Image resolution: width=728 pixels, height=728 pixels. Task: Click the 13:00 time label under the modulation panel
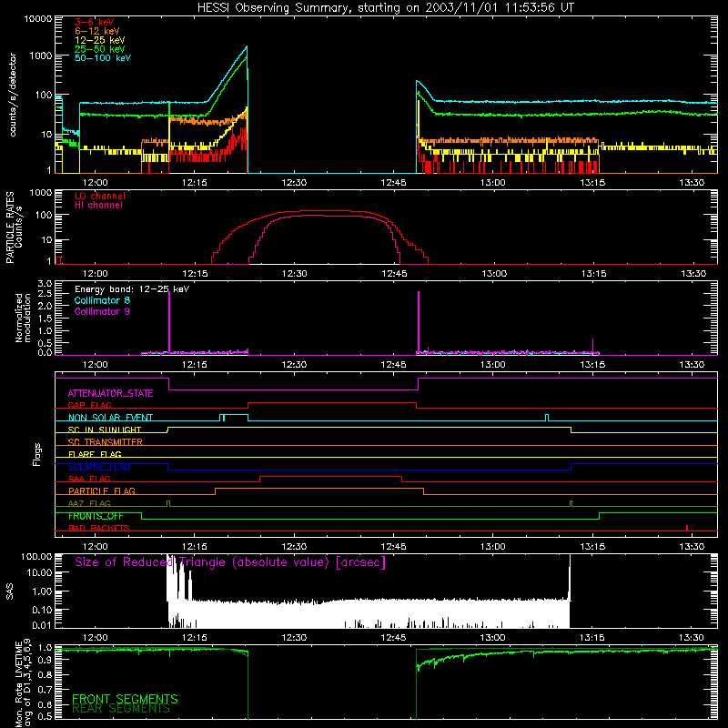[x=493, y=365]
